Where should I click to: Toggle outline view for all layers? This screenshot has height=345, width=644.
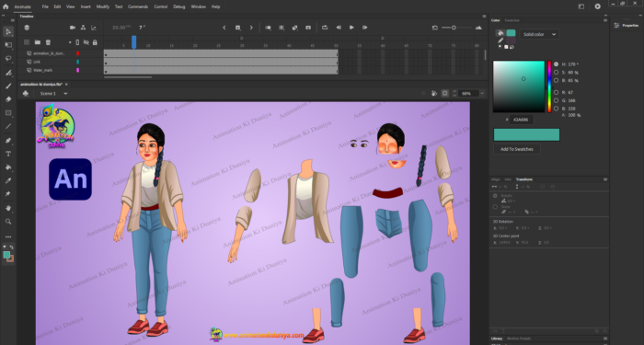pyautogui.click(x=77, y=42)
